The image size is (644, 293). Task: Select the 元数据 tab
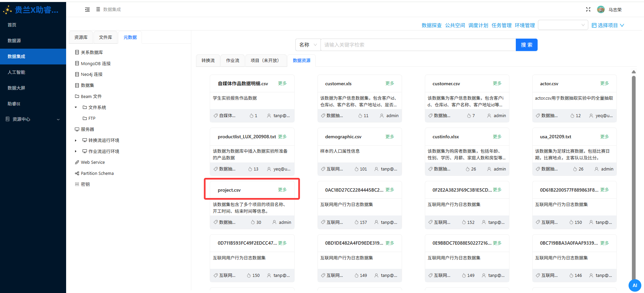coord(130,37)
